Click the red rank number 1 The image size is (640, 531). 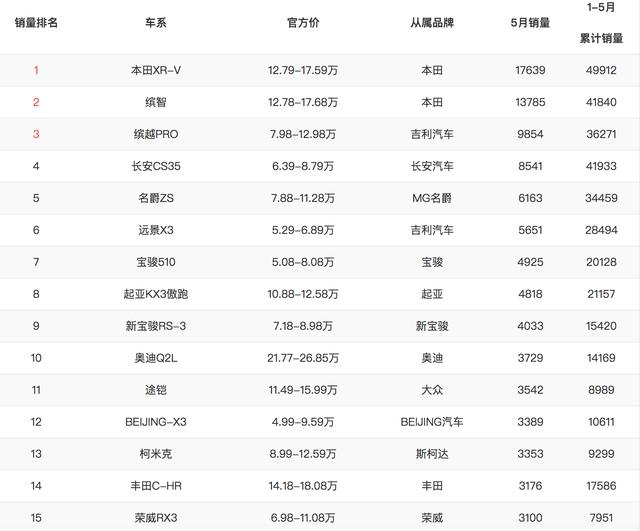coord(36,70)
